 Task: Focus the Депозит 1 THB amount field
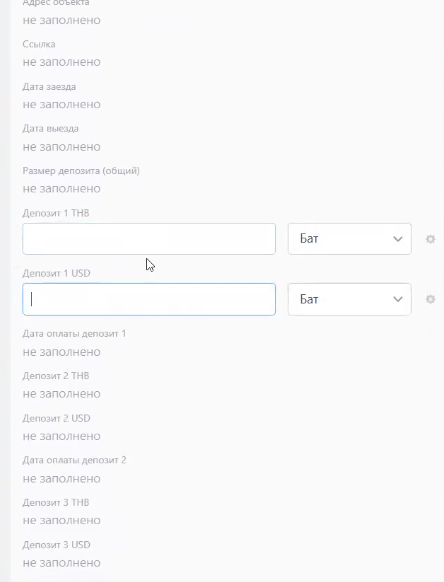pyautogui.click(x=149, y=239)
